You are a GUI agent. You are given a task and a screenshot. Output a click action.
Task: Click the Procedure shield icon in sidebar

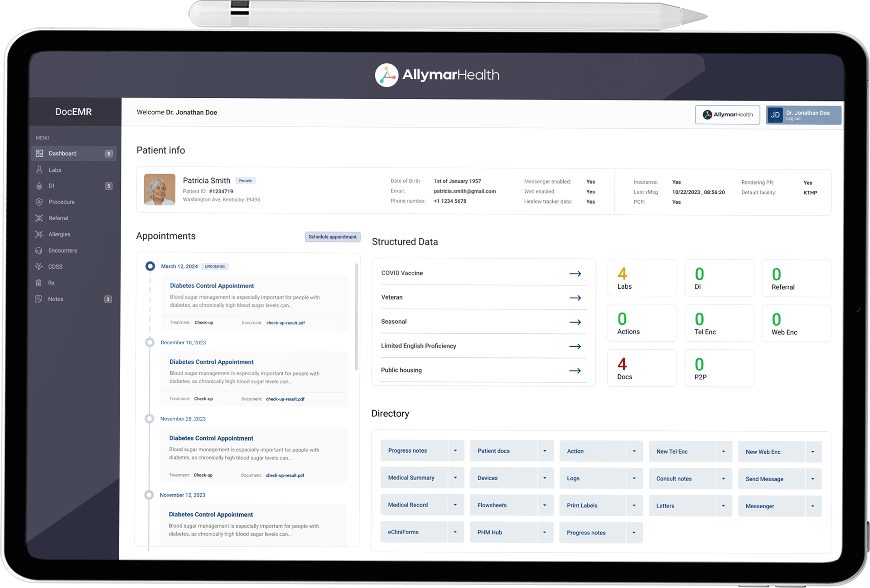click(x=39, y=202)
